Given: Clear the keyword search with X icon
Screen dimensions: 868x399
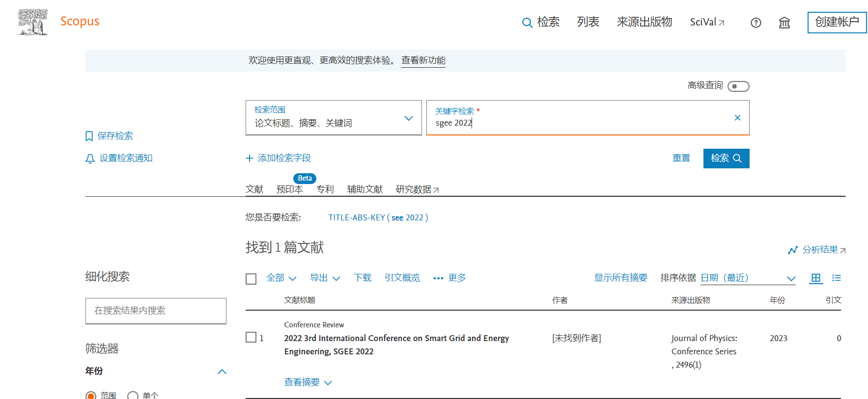Looking at the screenshot, I should [x=737, y=118].
